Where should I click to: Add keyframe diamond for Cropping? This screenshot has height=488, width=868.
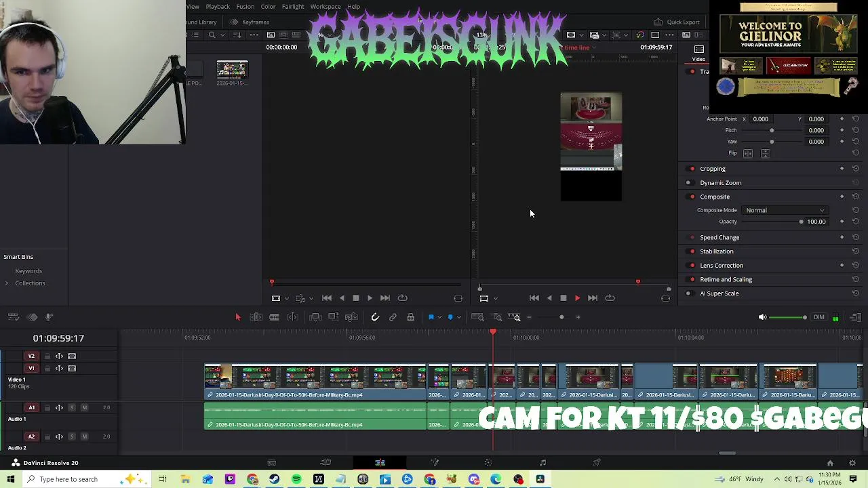click(x=842, y=169)
